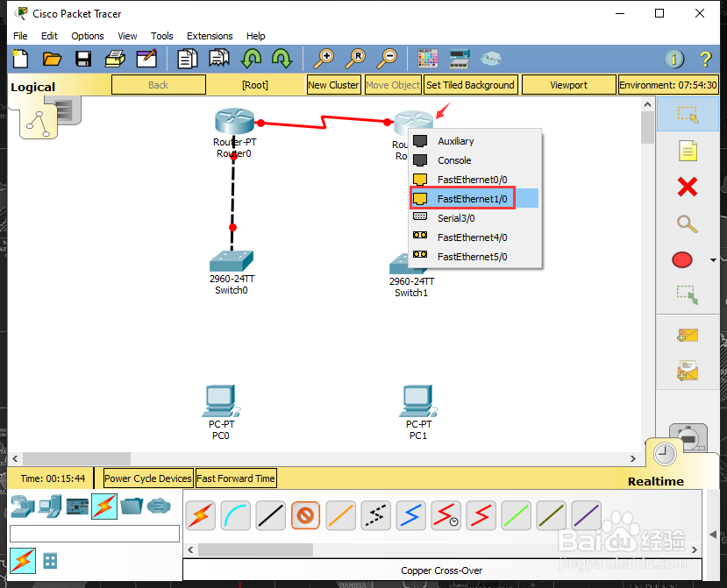Select the End Devices category
The height and width of the screenshot is (588, 727).
pos(50,507)
